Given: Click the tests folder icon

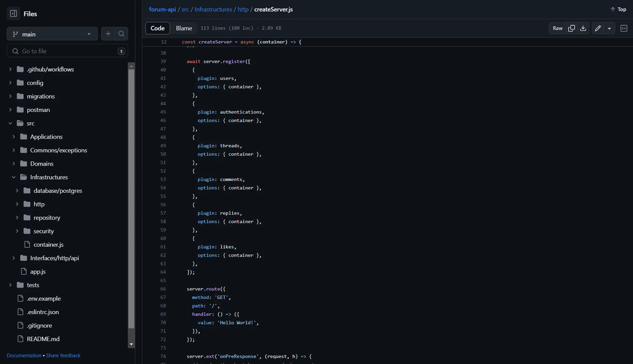Looking at the screenshot, I should 20,285.
